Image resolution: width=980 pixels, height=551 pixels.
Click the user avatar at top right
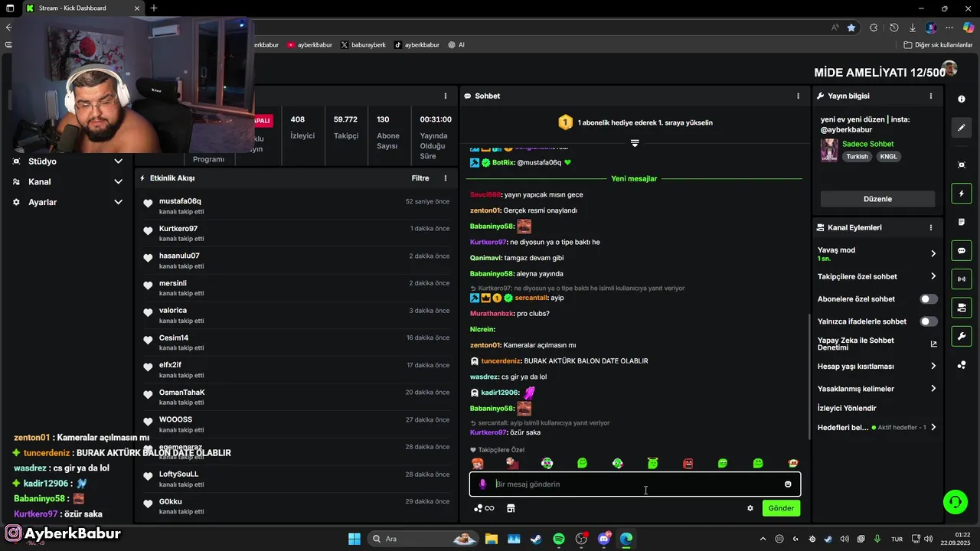pos(950,69)
